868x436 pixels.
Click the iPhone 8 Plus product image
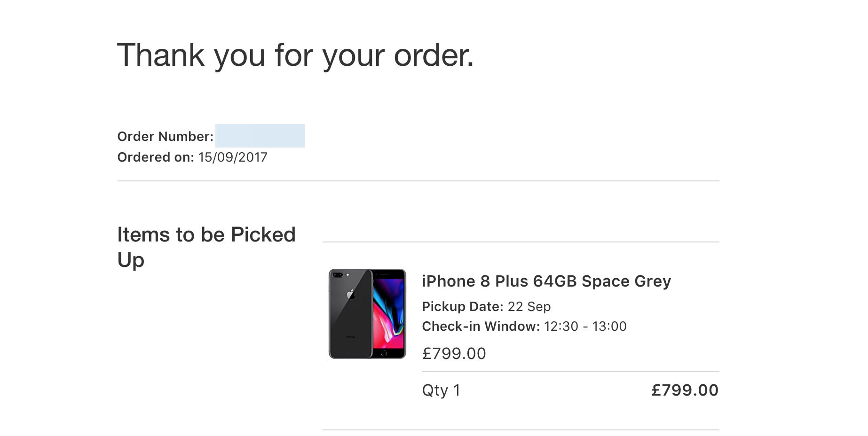coord(367,313)
